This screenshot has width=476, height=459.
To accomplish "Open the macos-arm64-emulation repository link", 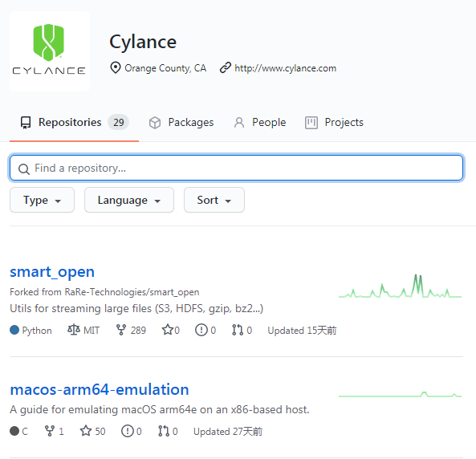I will 100,389.
